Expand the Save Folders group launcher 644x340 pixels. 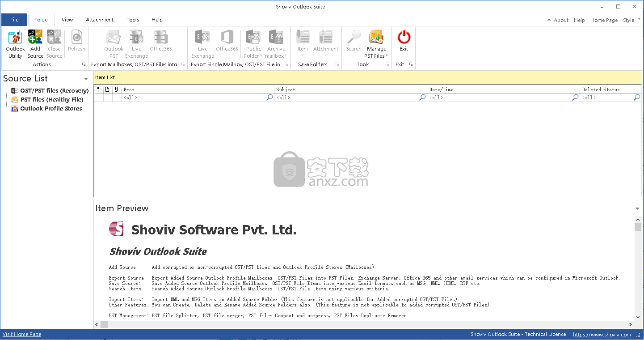(337, 64)
